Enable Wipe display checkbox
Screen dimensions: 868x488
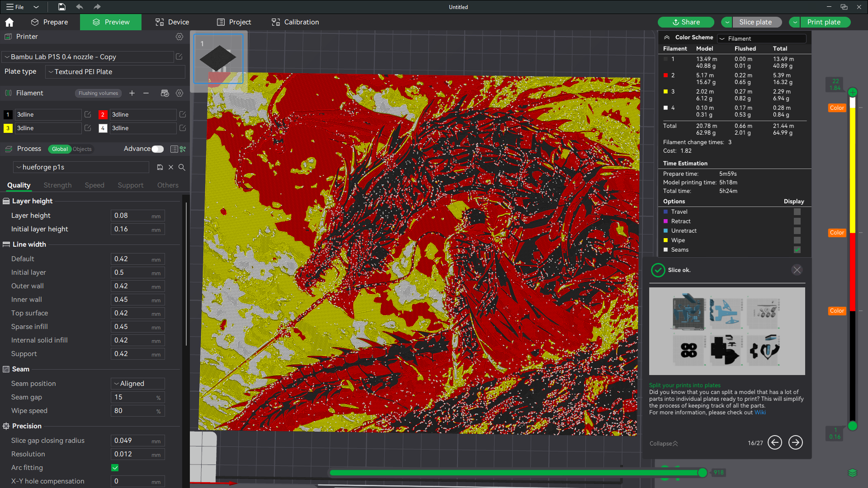click(797, 240)
